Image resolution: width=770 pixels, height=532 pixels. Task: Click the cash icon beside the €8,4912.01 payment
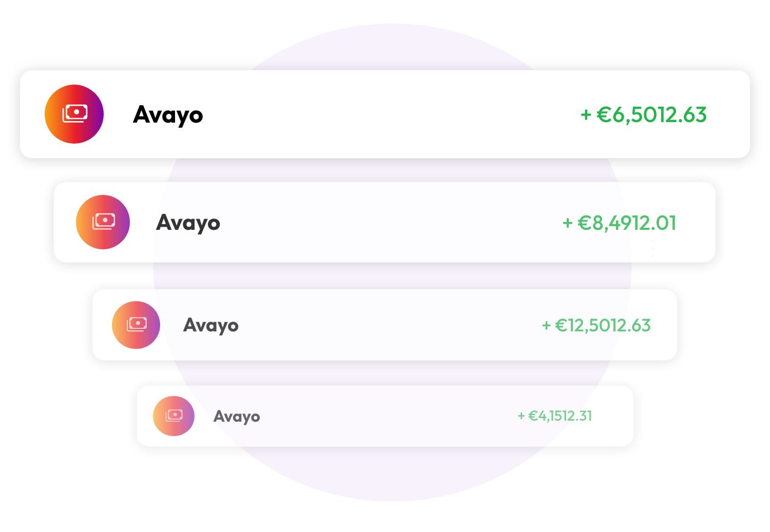pos(103,222)
